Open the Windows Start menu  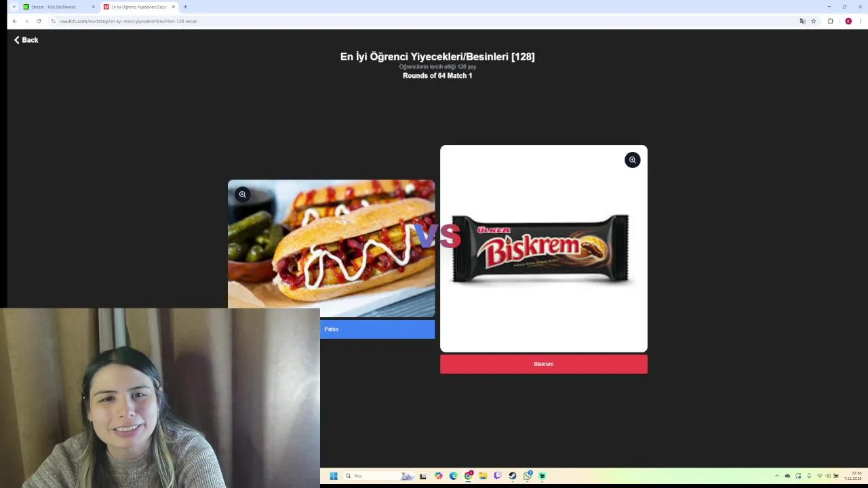(334, 476)
